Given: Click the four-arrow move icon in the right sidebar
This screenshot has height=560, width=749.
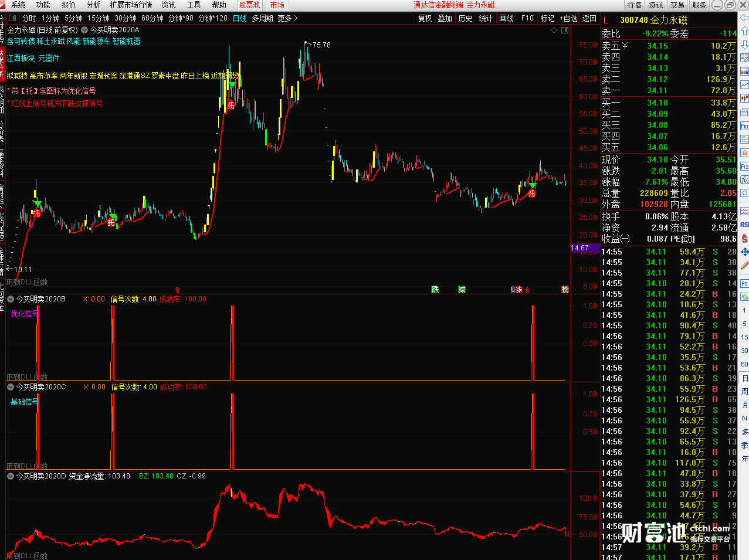Looking at the screenshot, I should coord(744,252).
